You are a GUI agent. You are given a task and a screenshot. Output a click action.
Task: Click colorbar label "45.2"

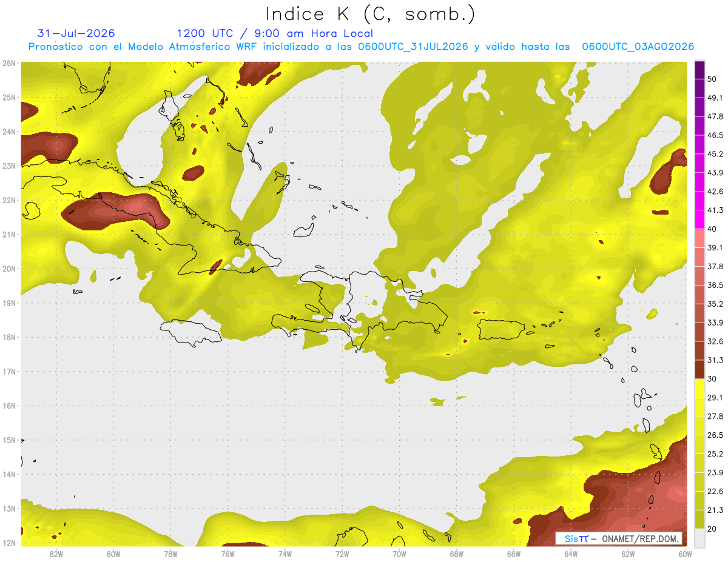[x=715, y=154]
